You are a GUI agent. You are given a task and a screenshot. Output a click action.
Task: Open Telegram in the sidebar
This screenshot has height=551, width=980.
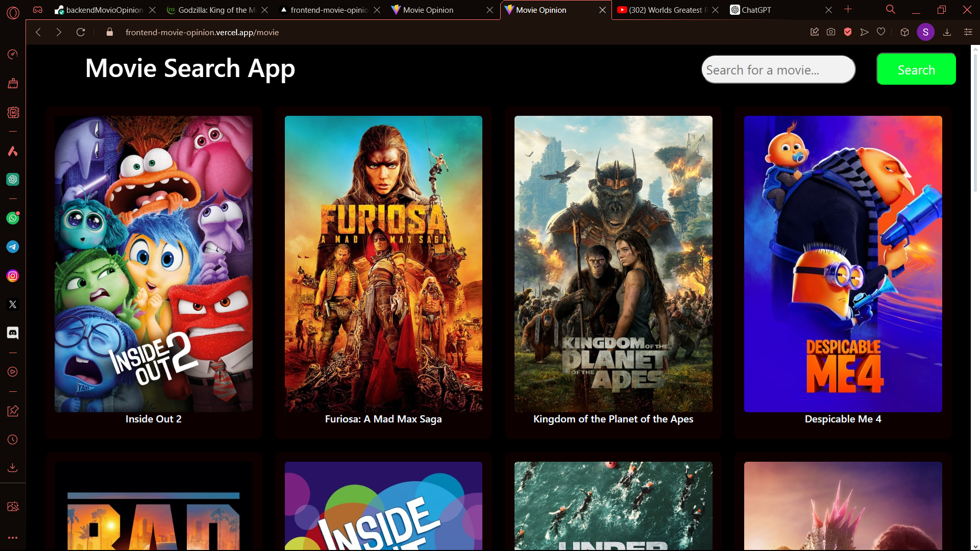click(13, 247)
